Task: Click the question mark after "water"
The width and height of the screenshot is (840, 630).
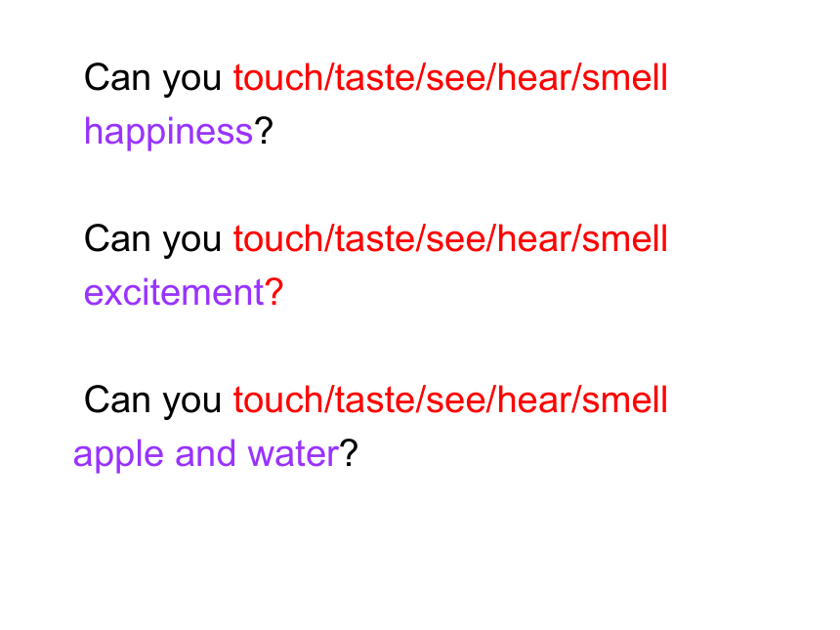Action: (x=349, y=453)
